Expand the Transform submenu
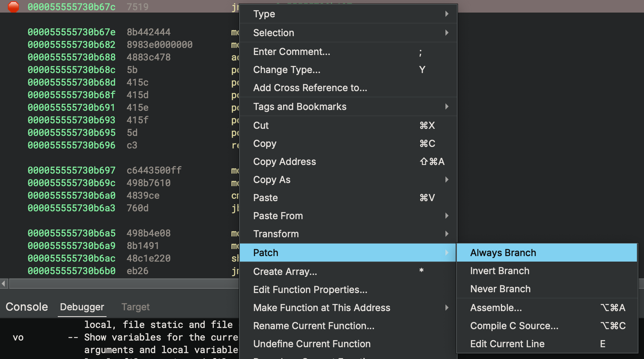644x359 pixels. point(348,234)
